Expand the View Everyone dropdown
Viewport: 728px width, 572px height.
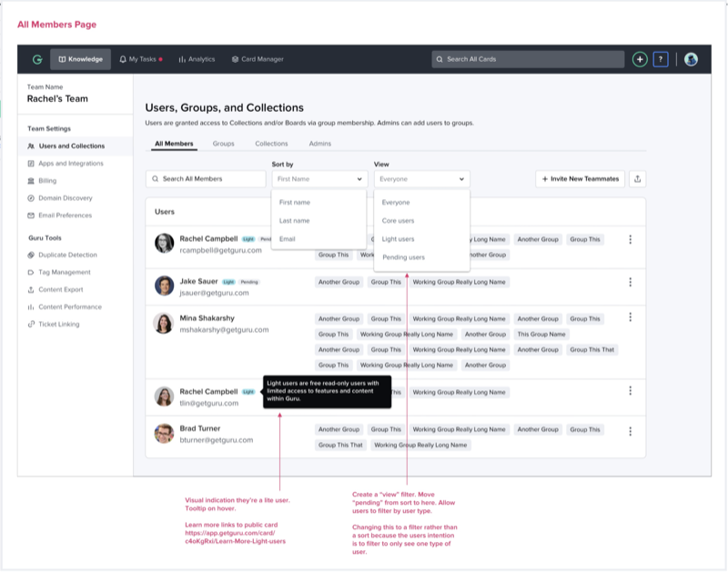[422, 179]
